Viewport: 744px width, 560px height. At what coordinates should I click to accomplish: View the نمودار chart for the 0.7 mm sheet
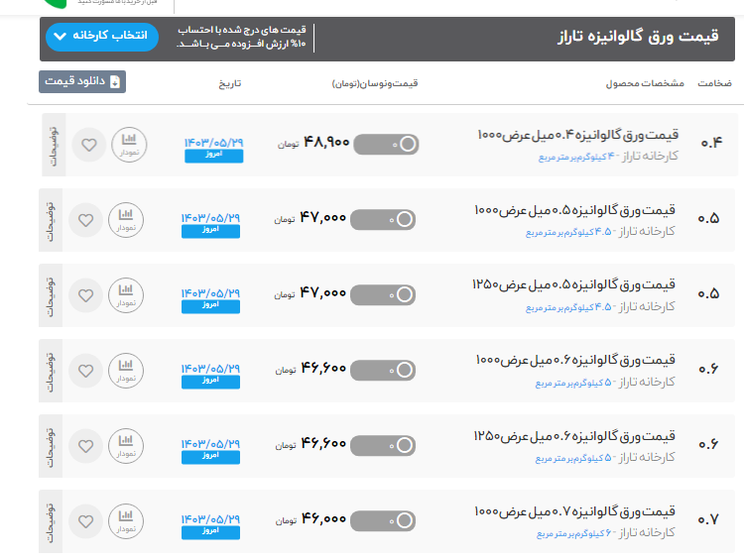point(126,520)
